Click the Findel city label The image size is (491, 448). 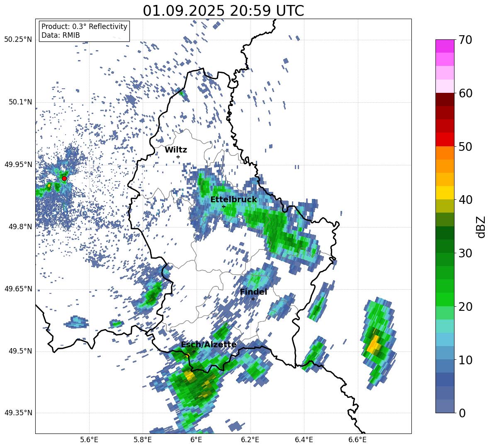(x=253, y=292)
